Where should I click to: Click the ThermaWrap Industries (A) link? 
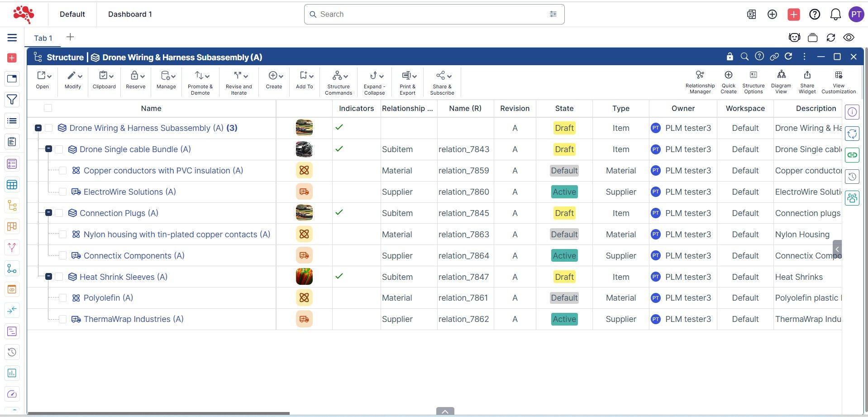(134, 319)
